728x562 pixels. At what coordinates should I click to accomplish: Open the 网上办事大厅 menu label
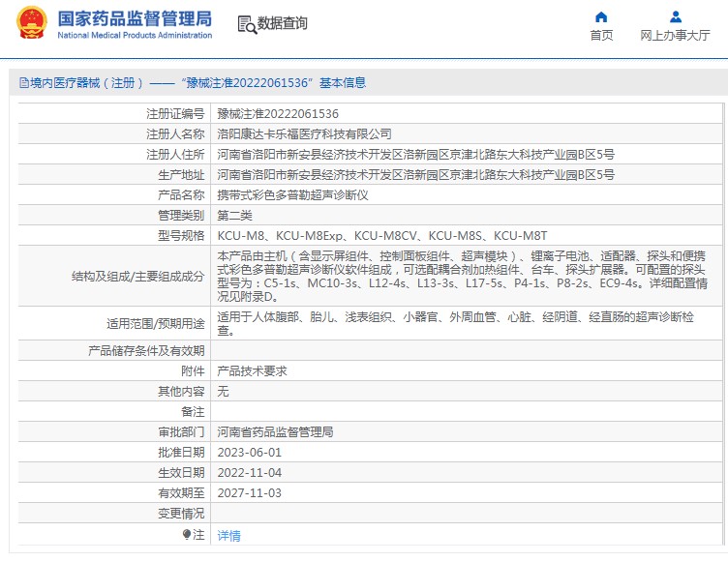coord(675,35)
